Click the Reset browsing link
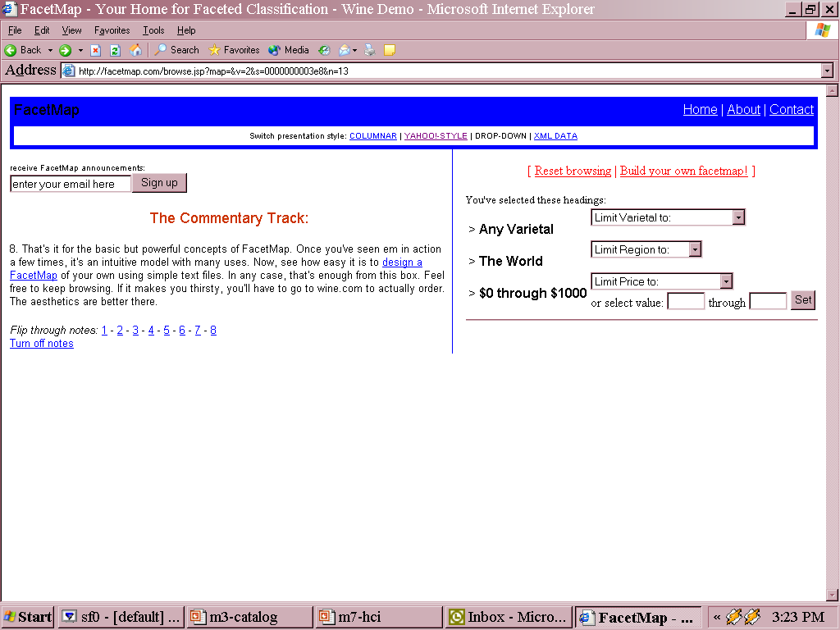The height and width of the screenshot is (630, 840). [573, 171]
